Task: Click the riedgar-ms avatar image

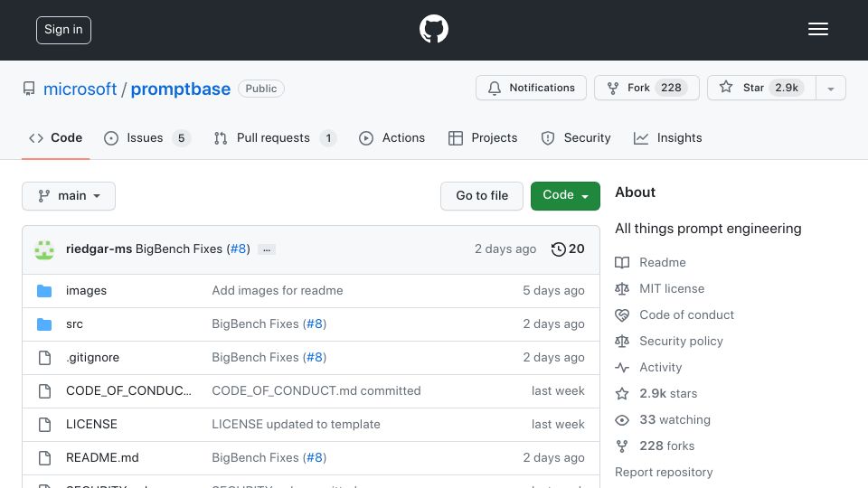Action: (44, 249)
